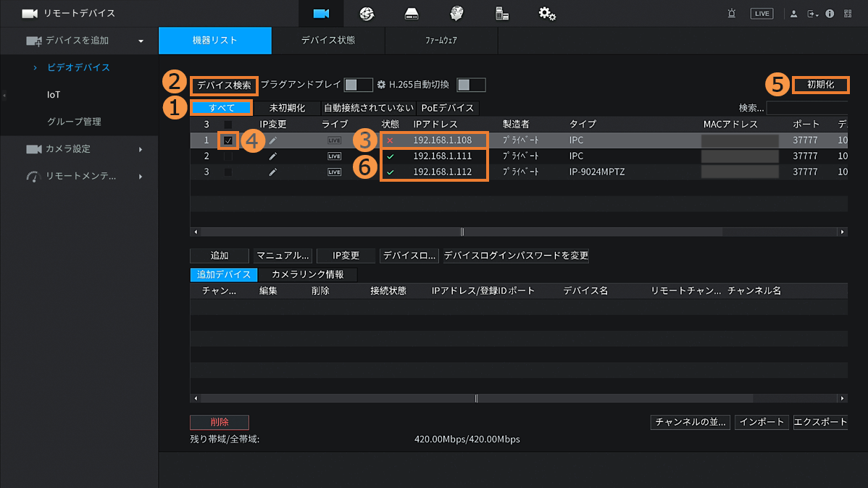Click the QR code icon at top right
Screen dimensions: 868x488
tap(848, 14)
